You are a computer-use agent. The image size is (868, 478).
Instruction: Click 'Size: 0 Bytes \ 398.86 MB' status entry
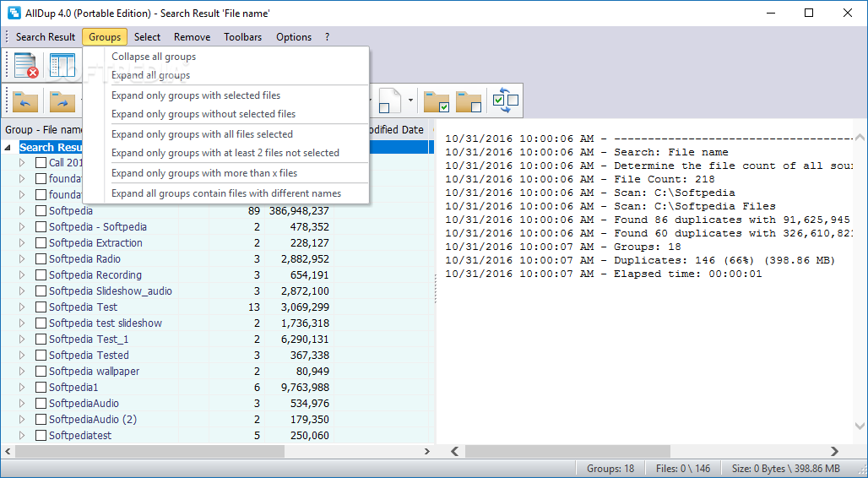785,469
